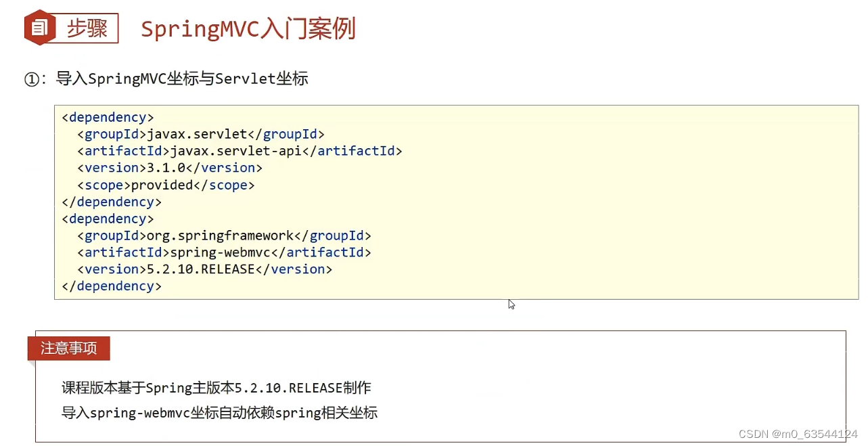Viewport: 868px width, 446px height.
Task: Click the red hexagon document icon
Action: tap(40, 28)
